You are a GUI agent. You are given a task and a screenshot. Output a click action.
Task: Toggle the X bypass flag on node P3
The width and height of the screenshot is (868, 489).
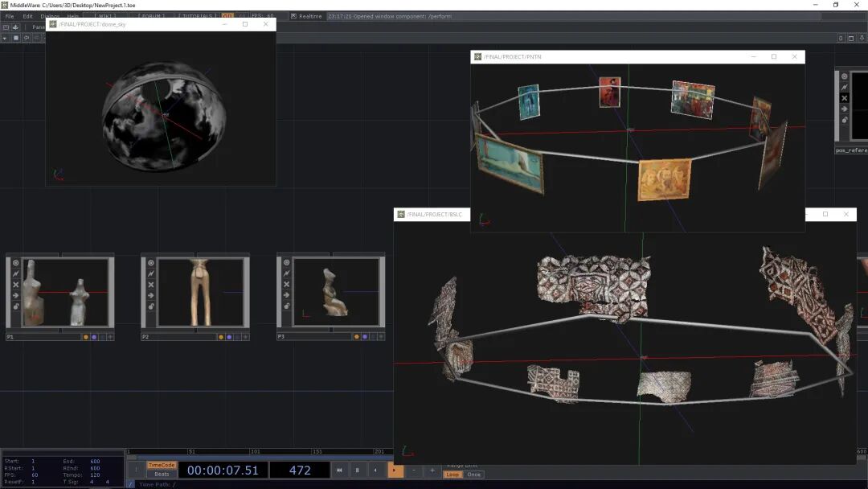click(286, 285)
